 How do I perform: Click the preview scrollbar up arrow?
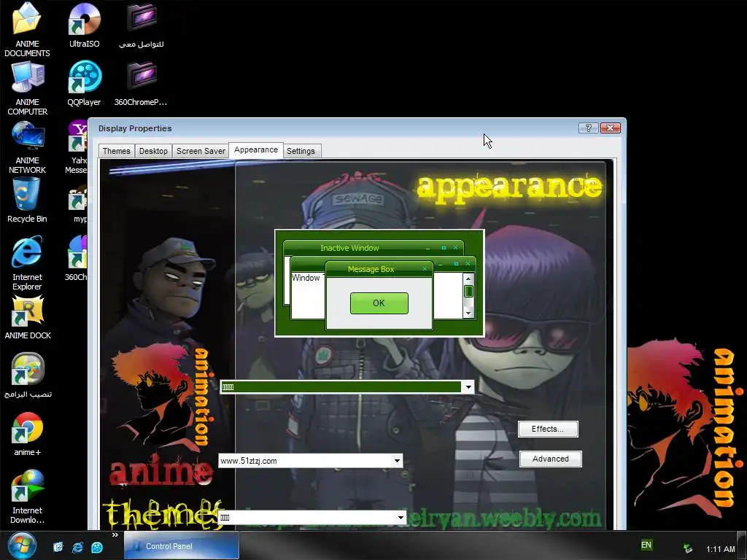pos(468,279)
